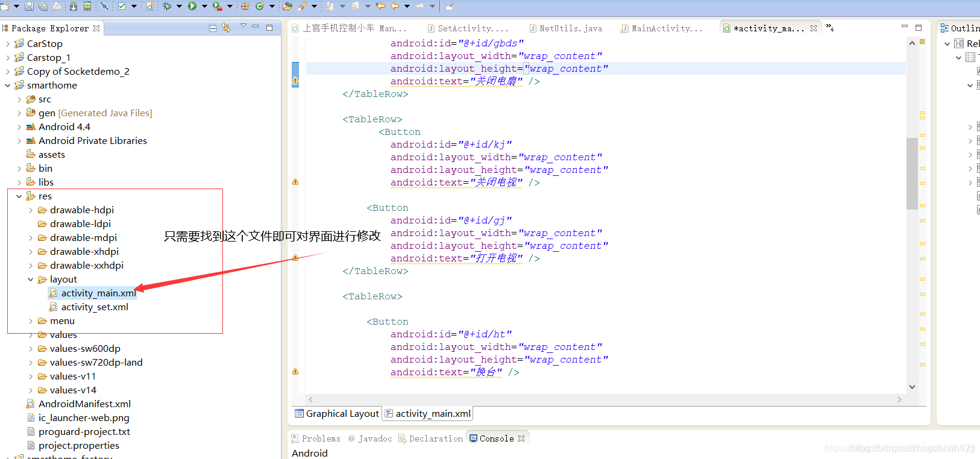Minimize the editor area button
This screenshot has height=459, width=980.
coord(904,27)
